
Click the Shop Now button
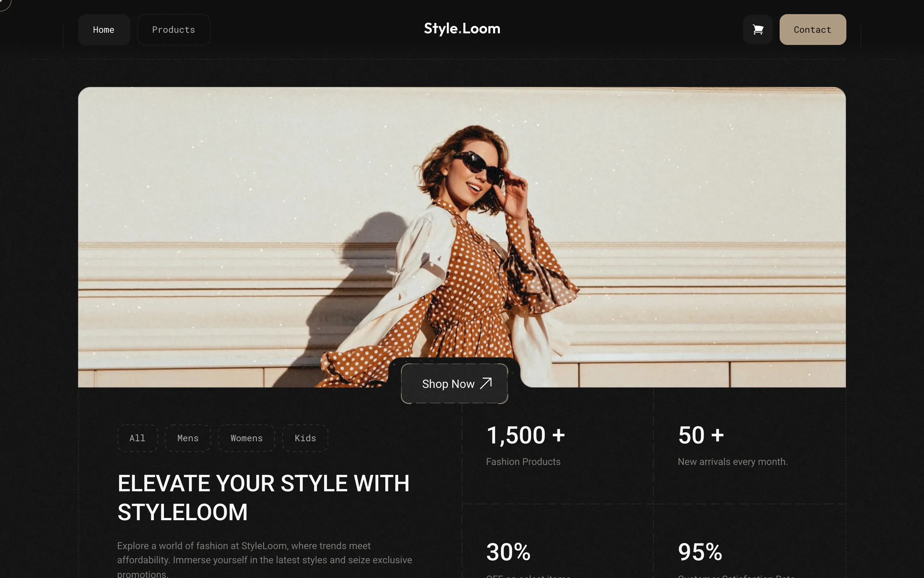(x=454, y=383)
